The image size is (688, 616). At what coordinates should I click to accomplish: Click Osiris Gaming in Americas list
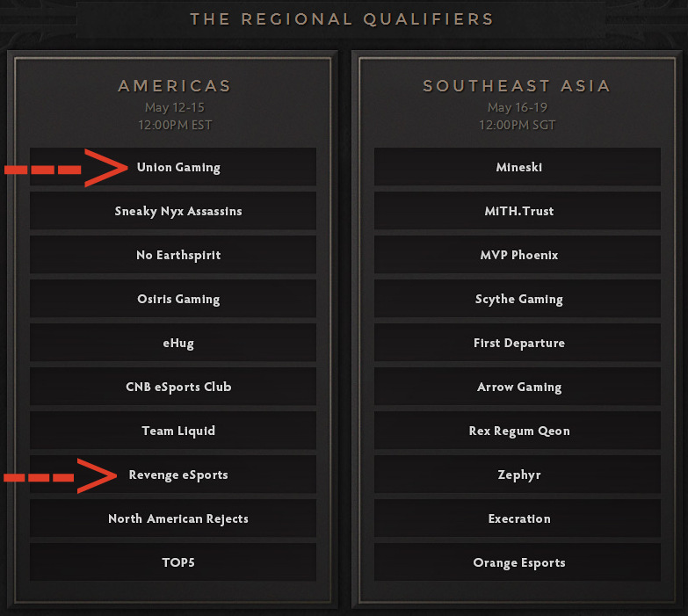(178, 299)
